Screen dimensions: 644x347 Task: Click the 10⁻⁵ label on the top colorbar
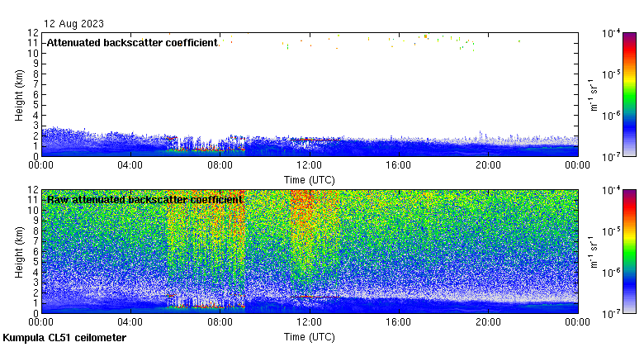click(611, 74)
